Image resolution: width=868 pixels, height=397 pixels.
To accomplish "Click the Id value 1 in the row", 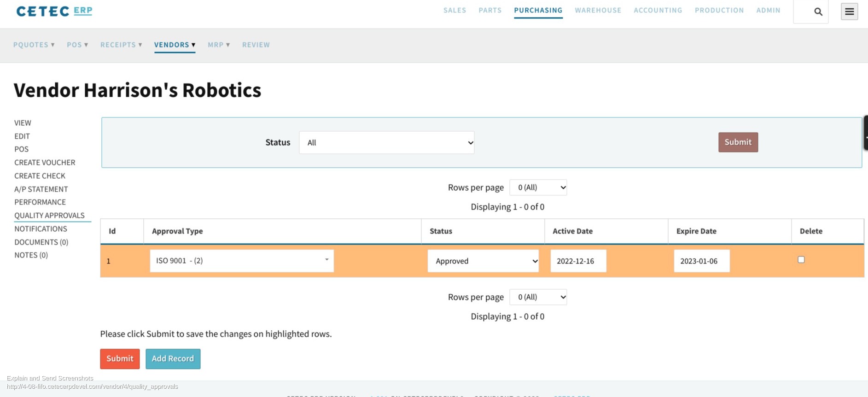I will tap(109, 261).
